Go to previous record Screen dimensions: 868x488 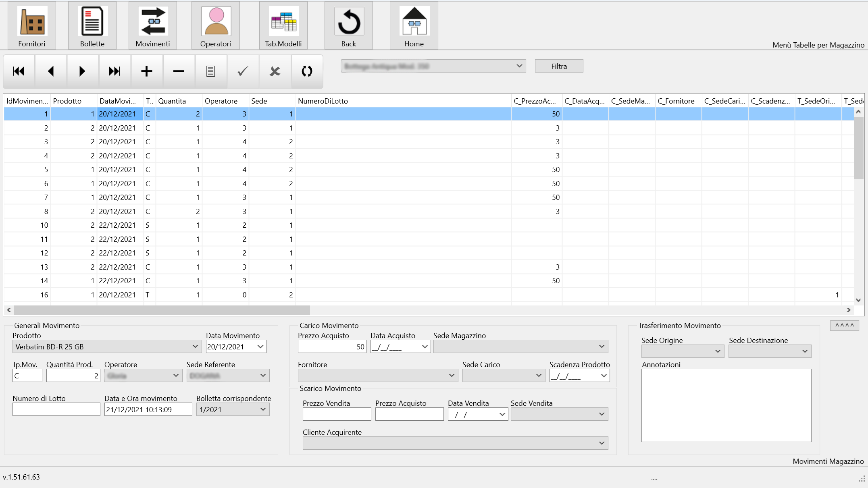51,71
